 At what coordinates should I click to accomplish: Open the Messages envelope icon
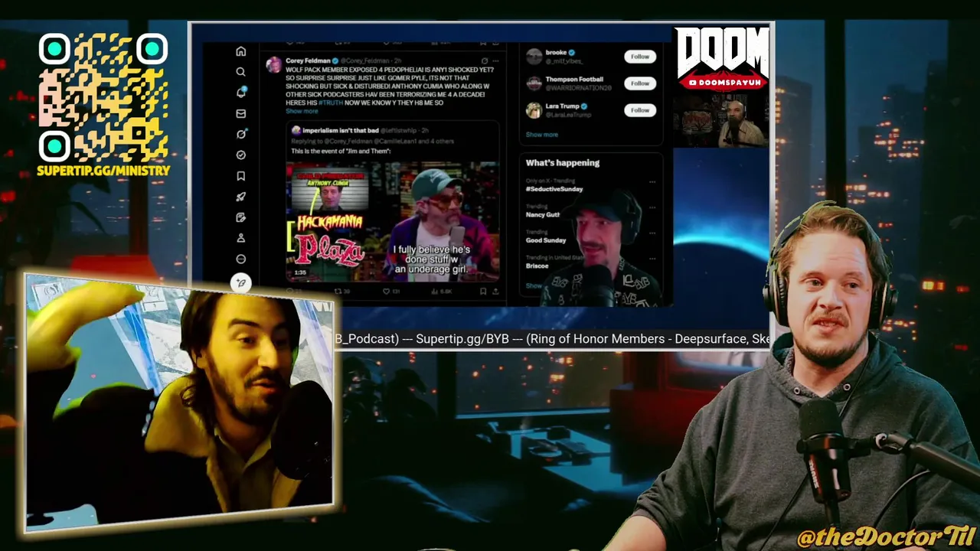click(x=240, y=113)
